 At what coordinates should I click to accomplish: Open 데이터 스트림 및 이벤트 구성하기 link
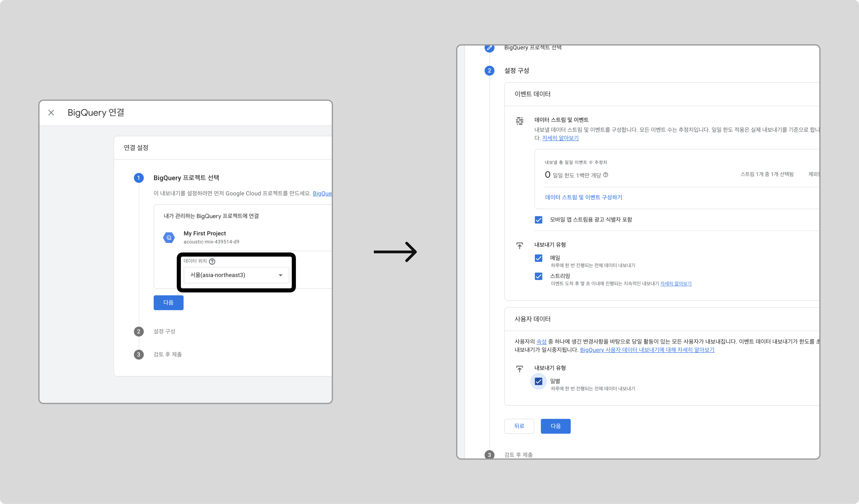click(583, 197)
